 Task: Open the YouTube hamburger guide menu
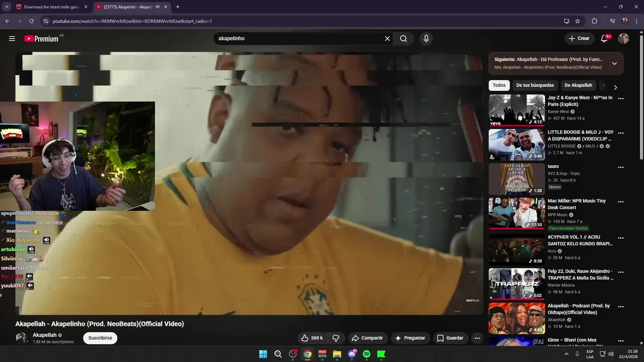12,39
